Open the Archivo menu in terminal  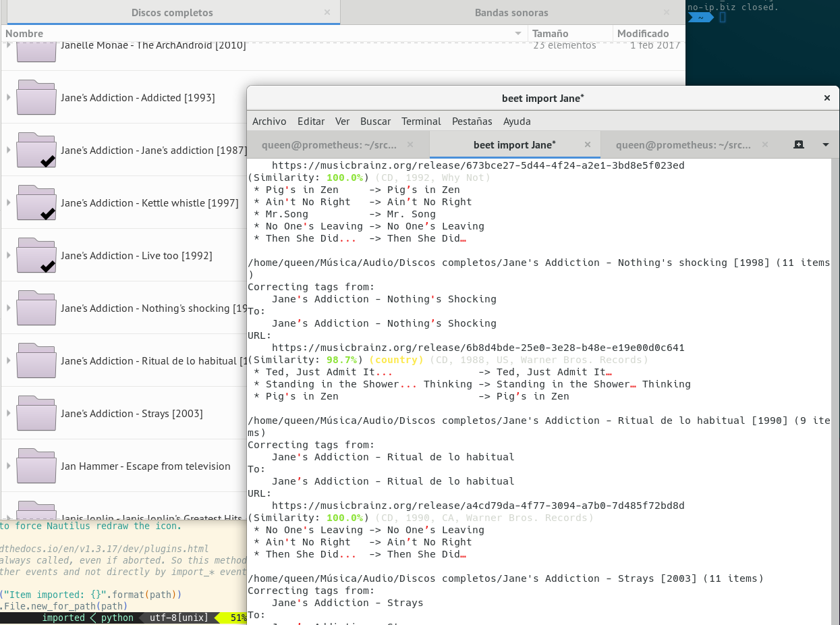click(269, 121)
